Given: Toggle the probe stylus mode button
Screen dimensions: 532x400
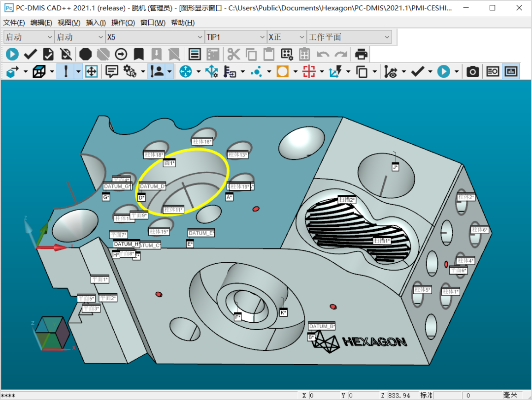Looking at the screenshot, I should pos(66,71).
